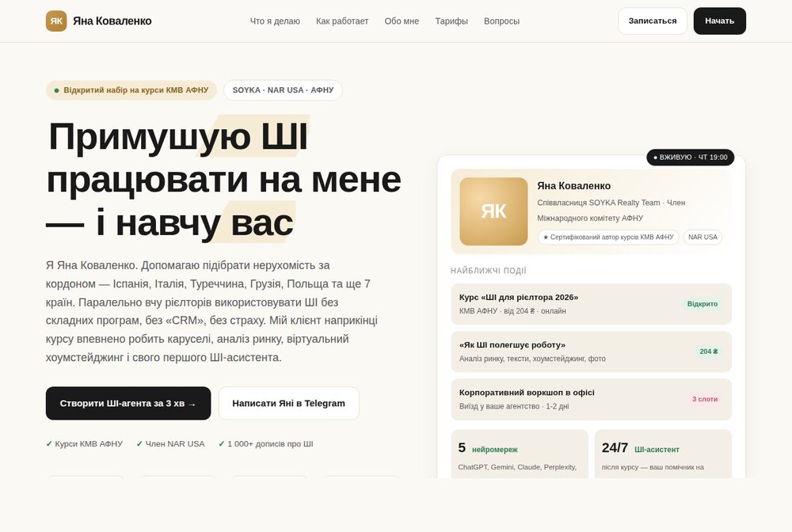Click the 24/7 ШІ-асистент stat card
Viewport: 792px width, 532px height.
[x=663, y=454]
